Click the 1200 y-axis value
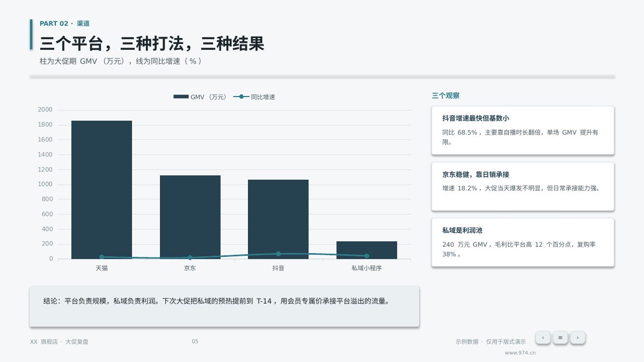 tap(45, 169)
